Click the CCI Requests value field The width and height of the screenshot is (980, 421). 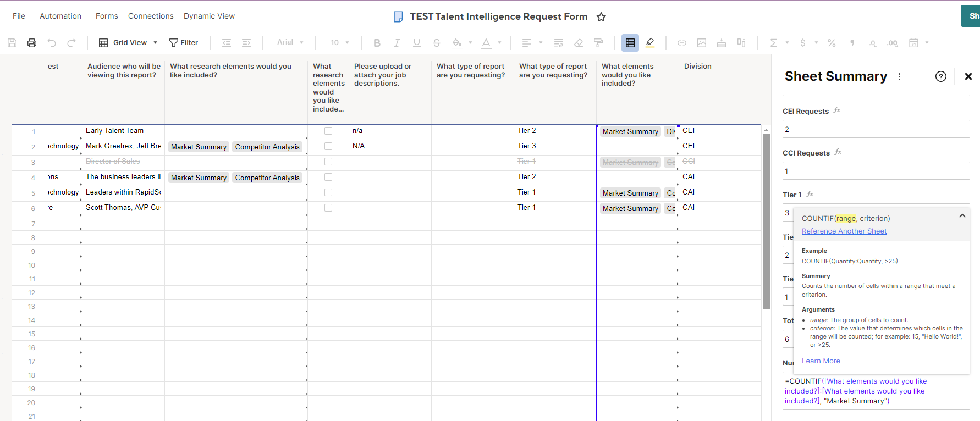point(876,171)
